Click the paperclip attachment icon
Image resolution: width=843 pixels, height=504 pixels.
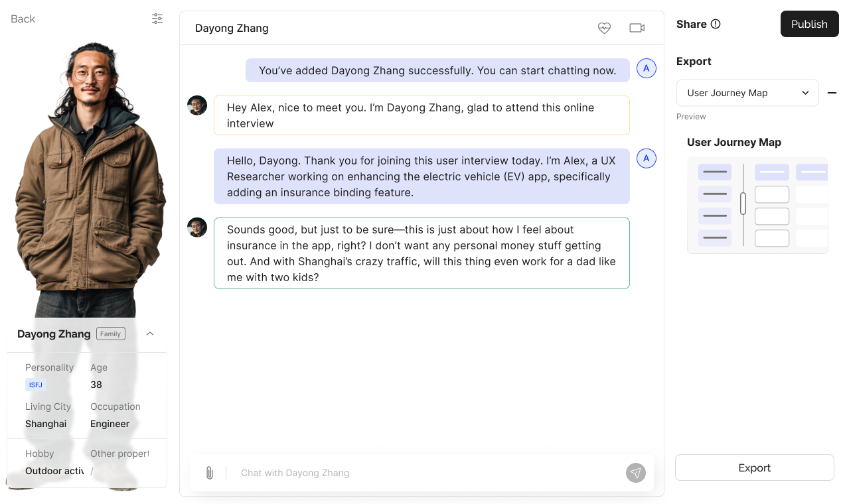[210, 472]
